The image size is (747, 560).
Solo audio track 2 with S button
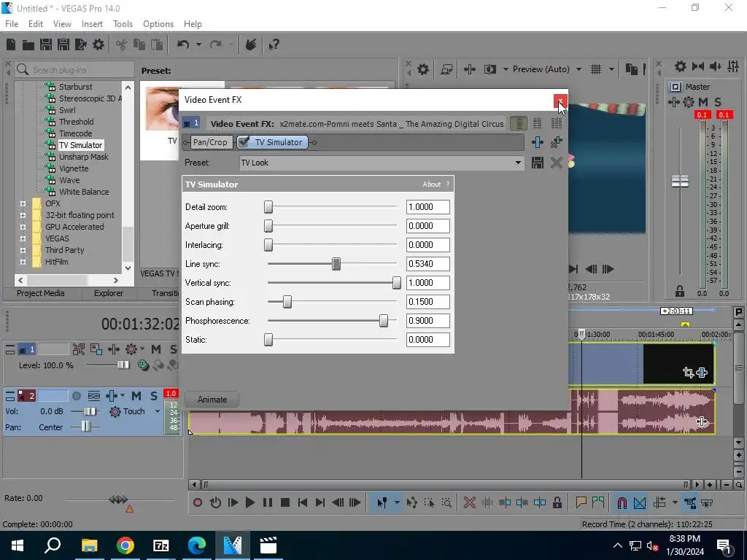click(154, 396)
